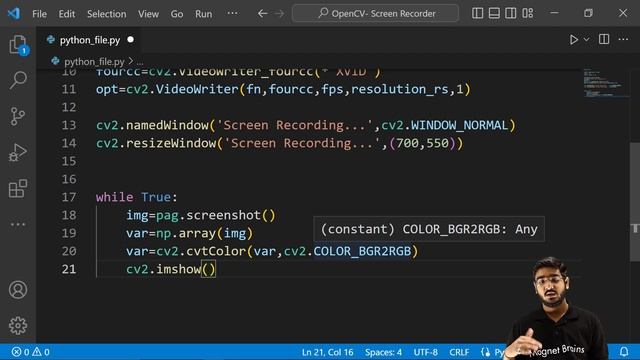This screenshot has width=640, height=360.
Task: Click the editor vertical scrollbar
Action: pos(635,202)
